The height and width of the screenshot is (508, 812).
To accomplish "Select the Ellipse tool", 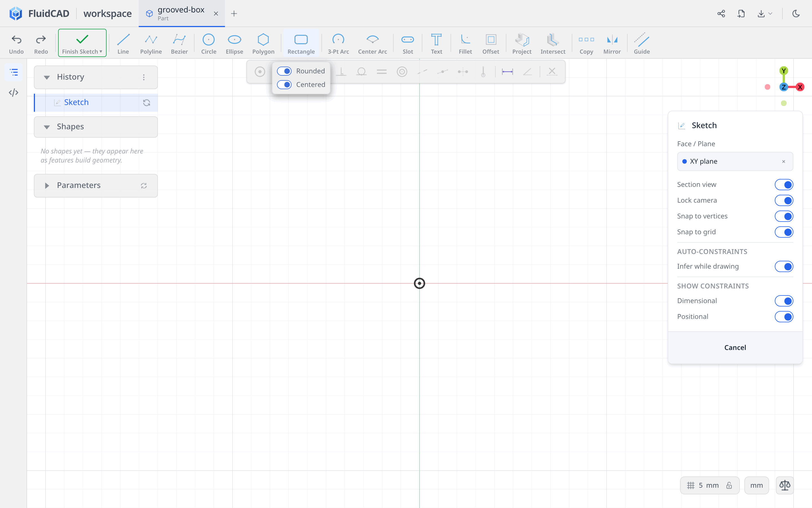I will point(234,43).
